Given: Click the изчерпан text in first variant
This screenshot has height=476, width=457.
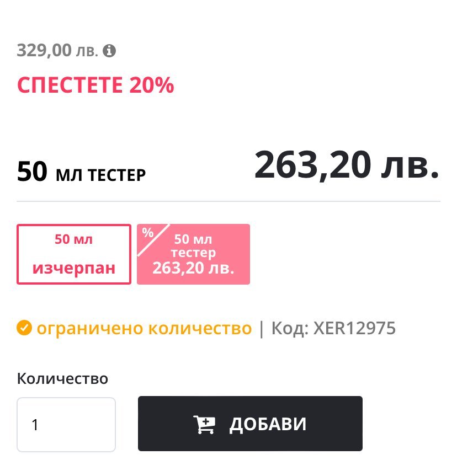Looking at the screenshot, I should point(74,268).
